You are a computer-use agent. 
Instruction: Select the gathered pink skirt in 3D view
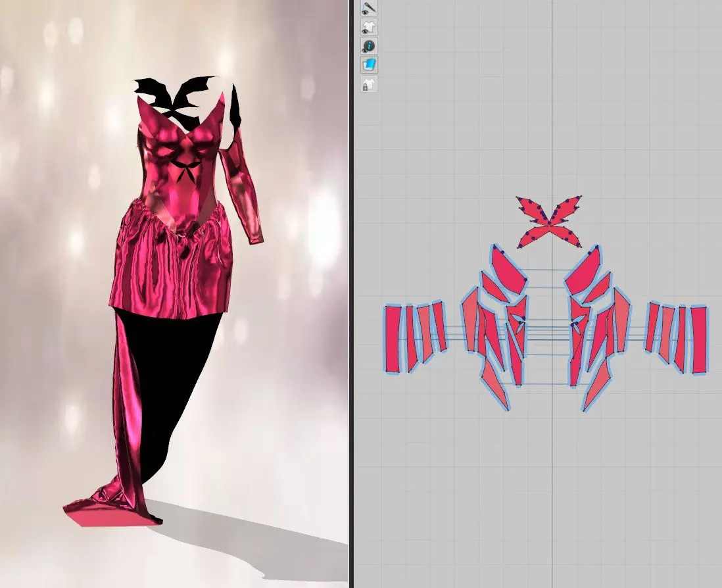[171, 263]
